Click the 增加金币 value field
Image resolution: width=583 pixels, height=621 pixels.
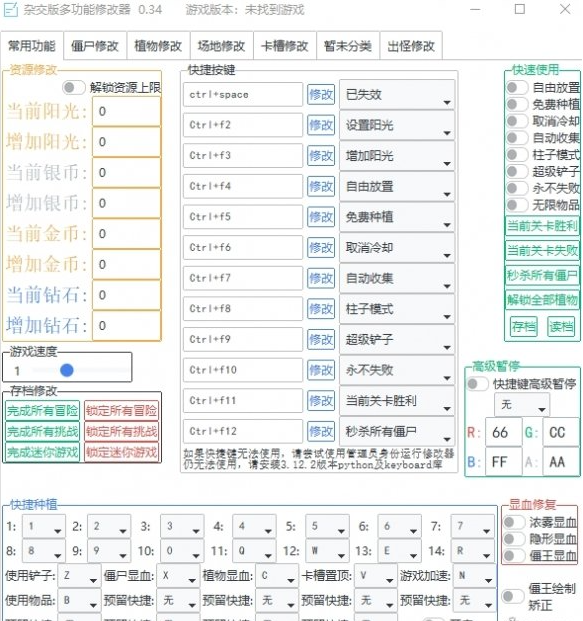point(126,264)
